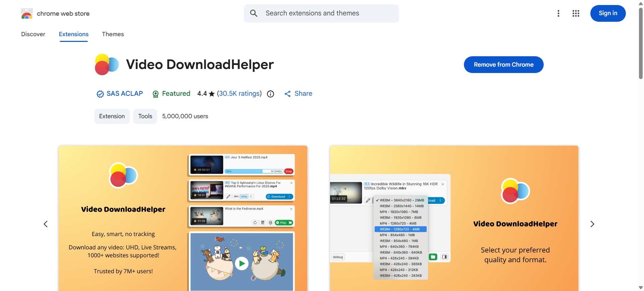Show previous screenshot with left arrow
The height and width of the screenshot is (291, 644).
46,224
